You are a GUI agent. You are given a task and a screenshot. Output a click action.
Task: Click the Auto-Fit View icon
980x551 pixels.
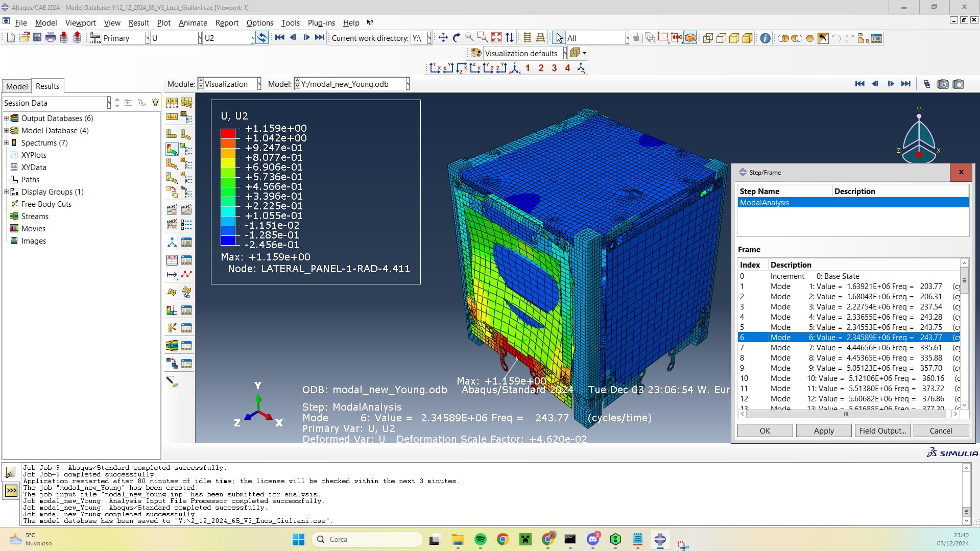click(x=496, y=38)
